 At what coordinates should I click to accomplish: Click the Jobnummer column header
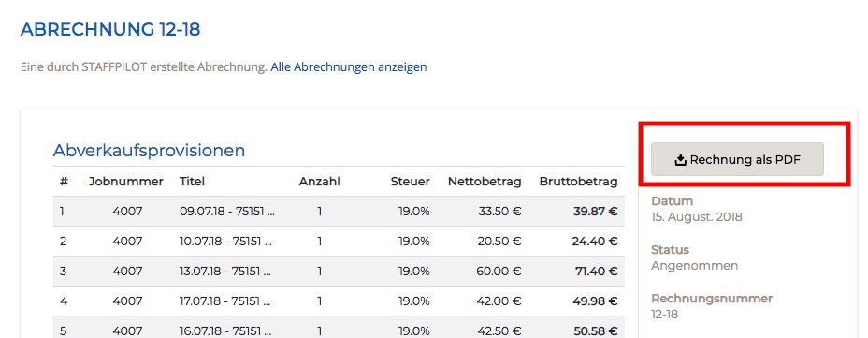[125, 182]
